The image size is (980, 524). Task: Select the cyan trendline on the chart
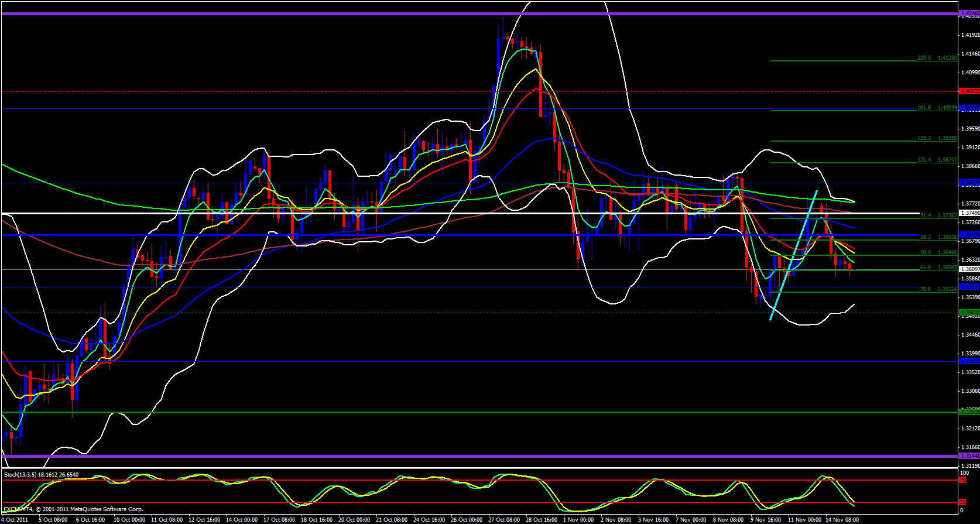pyautogui.click(x=793, y=255)
